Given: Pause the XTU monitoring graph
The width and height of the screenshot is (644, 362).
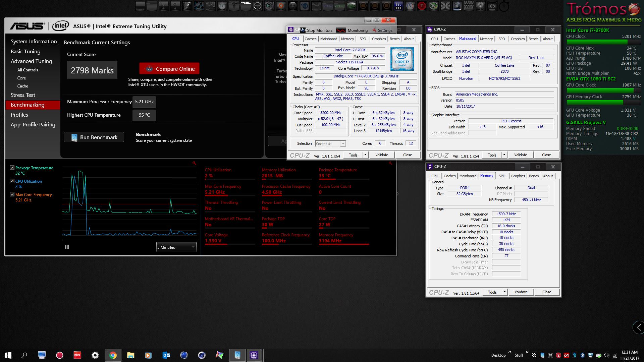Looking at the screenshot, I should (67, 247).
